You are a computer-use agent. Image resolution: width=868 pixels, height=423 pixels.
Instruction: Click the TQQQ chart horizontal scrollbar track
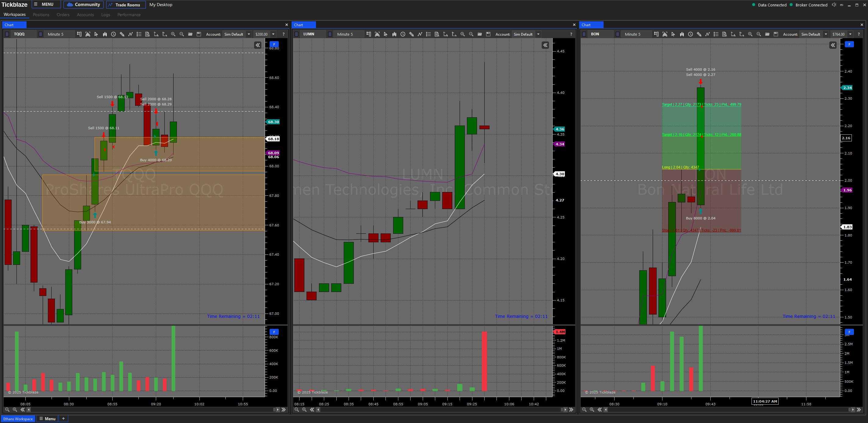tap(152, 410)
